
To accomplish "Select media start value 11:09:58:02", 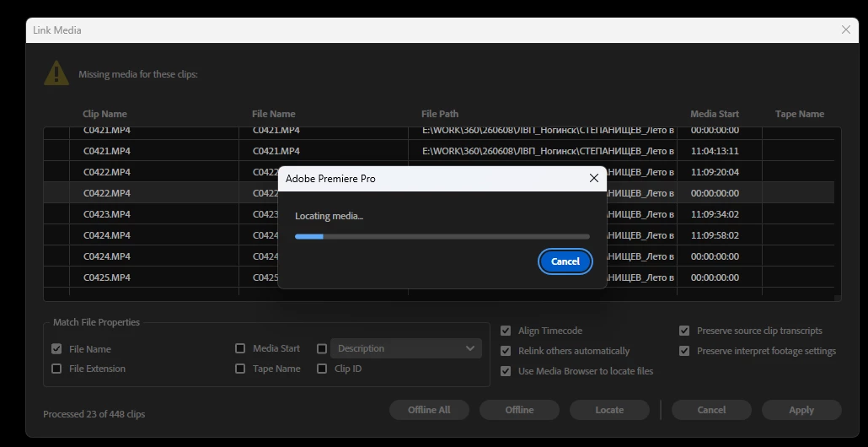I will [x=715, y=234].
